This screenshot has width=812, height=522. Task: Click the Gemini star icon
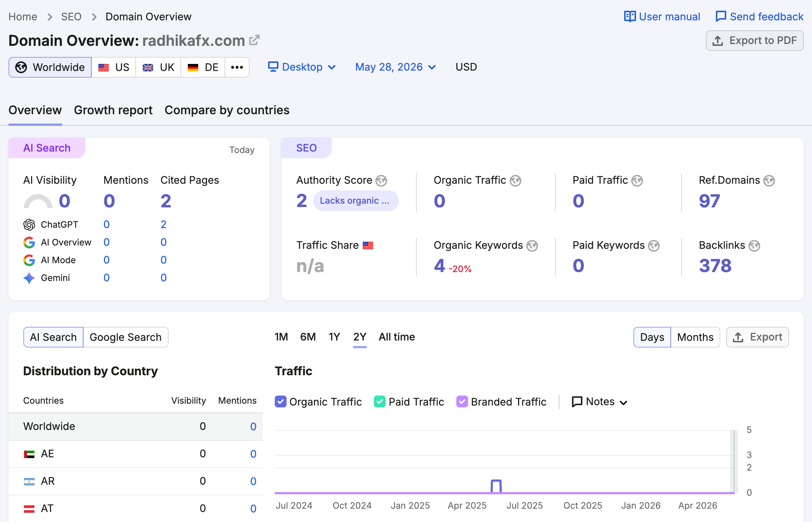click(29, 278)
